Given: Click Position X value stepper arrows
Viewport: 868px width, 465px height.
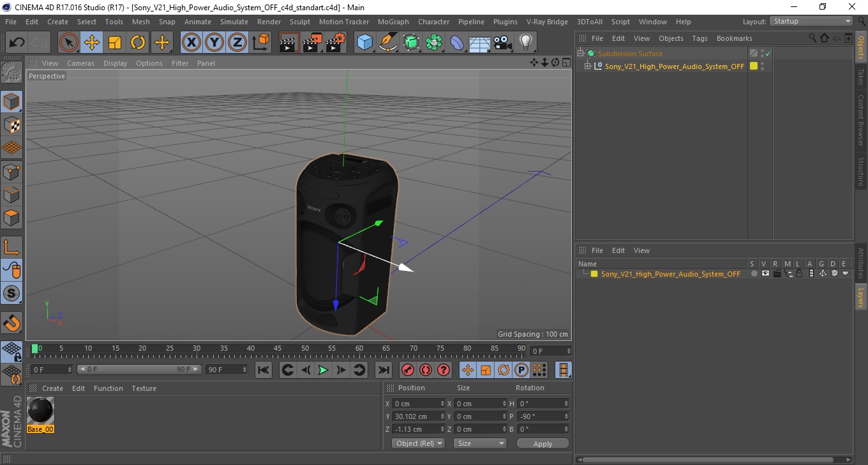Looking at the screenshot, I should coord(442,404).
